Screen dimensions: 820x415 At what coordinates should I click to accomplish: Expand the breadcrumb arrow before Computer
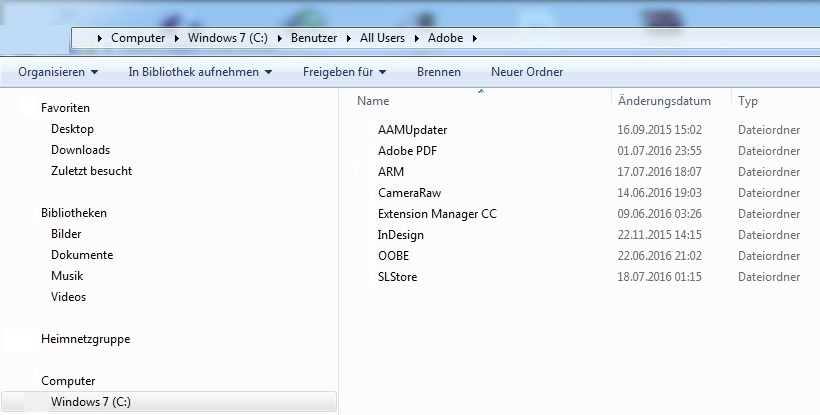(x=100, y=39)
